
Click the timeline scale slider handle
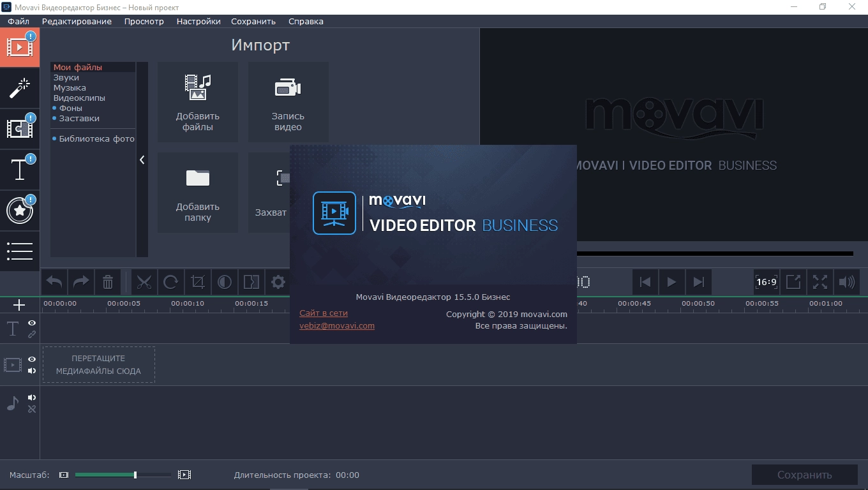[135, 475]
